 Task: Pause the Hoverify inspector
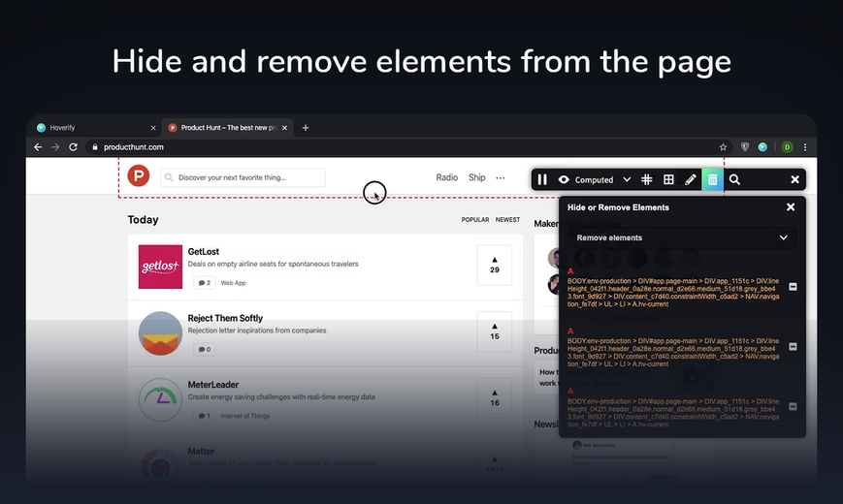click(x=542, y=179)
